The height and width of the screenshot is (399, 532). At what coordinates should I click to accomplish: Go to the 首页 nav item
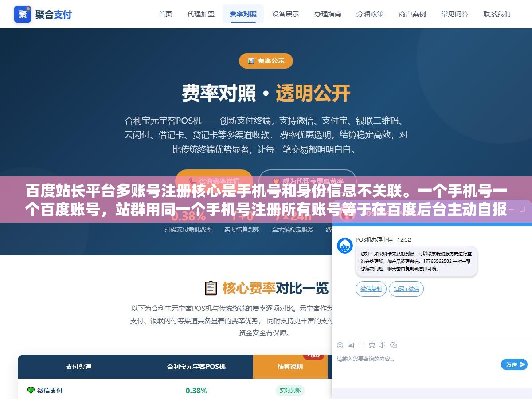pyautogui.click(x=165, y=14)
